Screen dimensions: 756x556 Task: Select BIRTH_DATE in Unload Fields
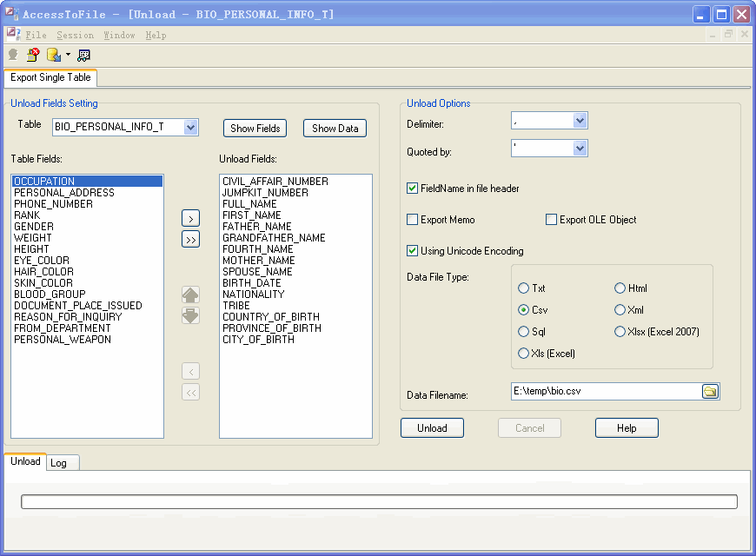pyautogui.click(x=295, y=283)
